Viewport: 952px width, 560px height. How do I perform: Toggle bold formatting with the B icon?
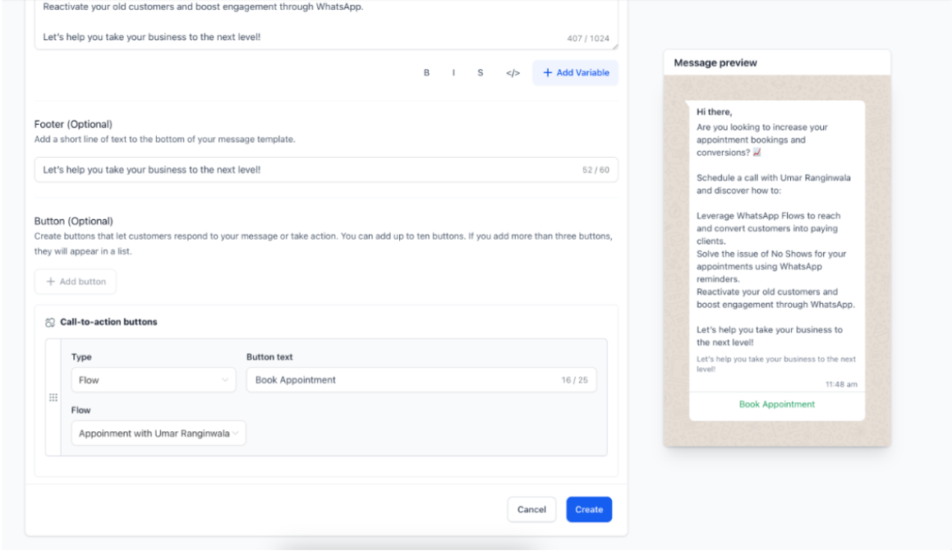click(x=426, y=73)
